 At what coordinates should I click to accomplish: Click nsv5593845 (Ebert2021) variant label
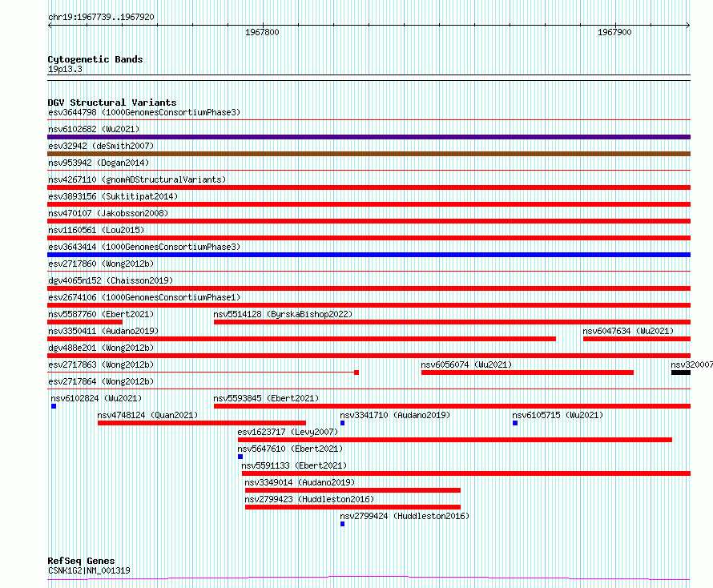point(266,398)
